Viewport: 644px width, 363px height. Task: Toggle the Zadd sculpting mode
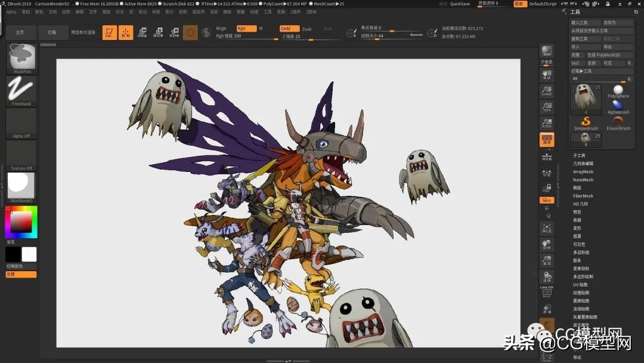(x=289, y=28)
